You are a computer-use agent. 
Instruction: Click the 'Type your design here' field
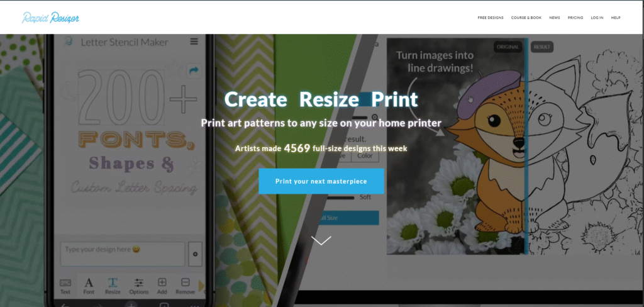123,254
